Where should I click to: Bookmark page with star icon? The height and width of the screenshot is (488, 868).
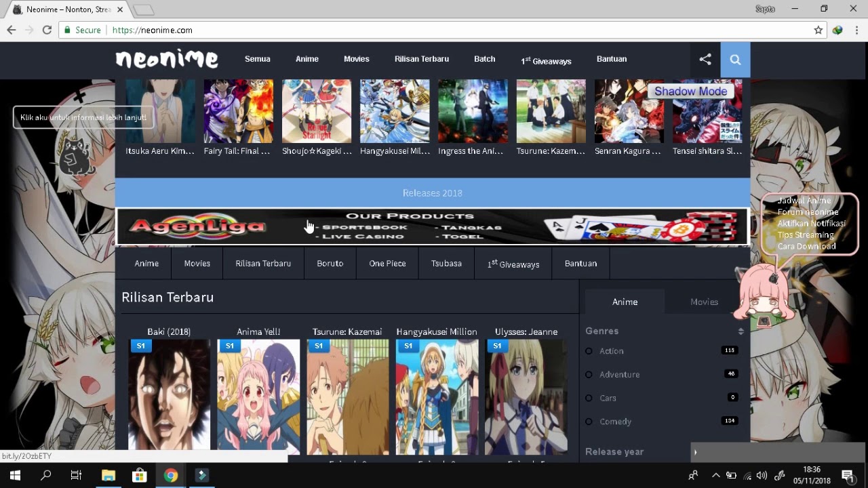[x=818, y=30]
